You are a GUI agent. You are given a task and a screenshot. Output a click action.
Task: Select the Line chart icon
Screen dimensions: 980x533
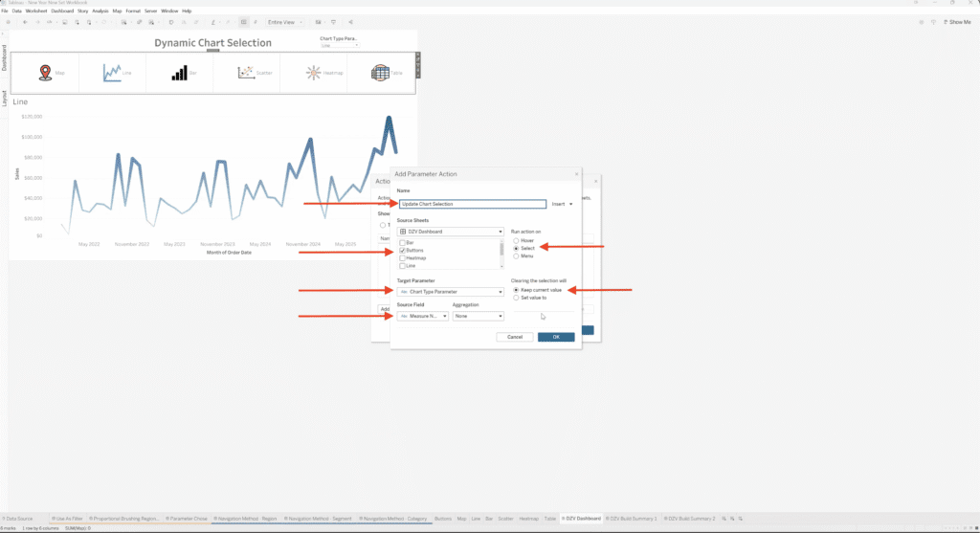[x=112, y=73]
